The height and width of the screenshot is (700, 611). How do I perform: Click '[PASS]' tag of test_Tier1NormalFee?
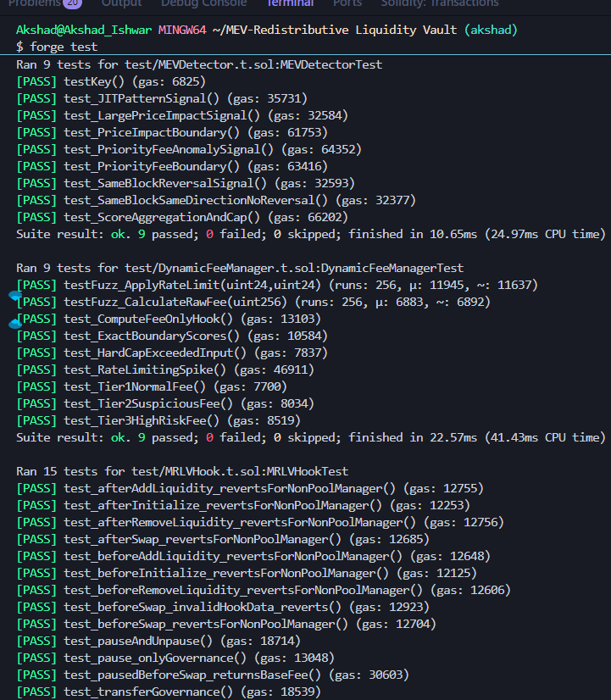[x=36, y=387]
